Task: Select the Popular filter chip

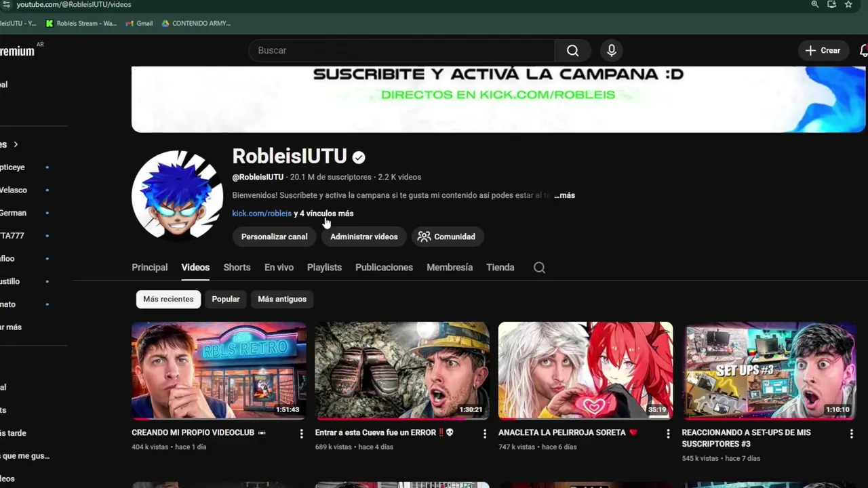Action: click(226, 299)
